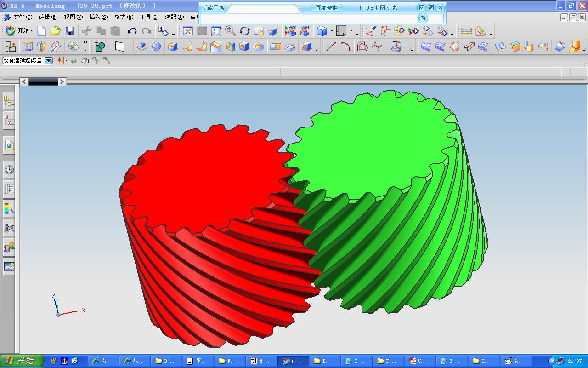Select the Measure angle icon
Screen dimensions: 588x368
pos(481,31)
